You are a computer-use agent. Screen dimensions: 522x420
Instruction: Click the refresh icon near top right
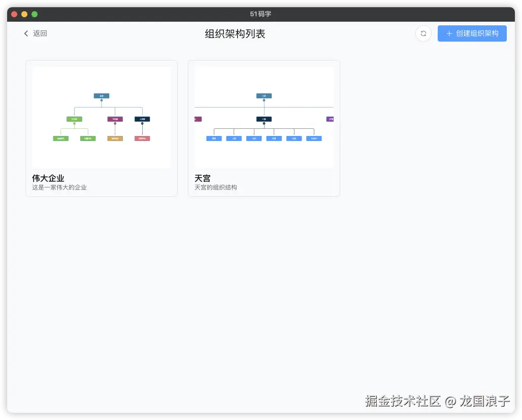(423, 33)
